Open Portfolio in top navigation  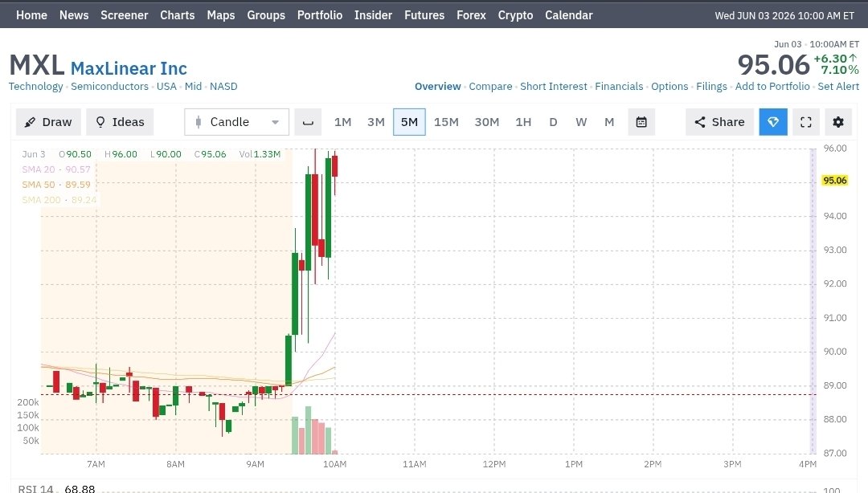coord(319,15)
